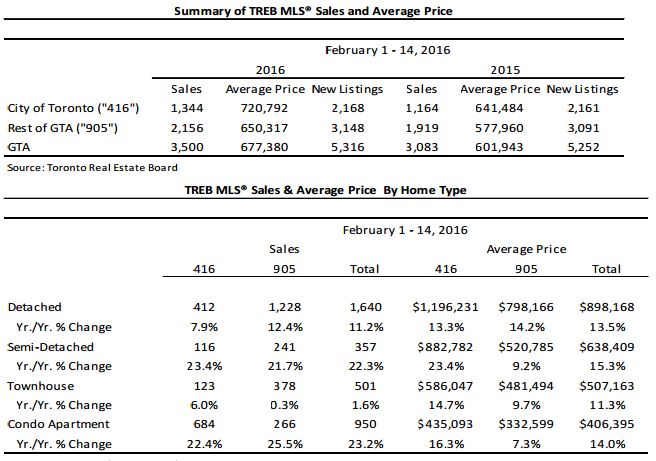Select Townhouse 905 sales value 378
Image resolution: width=656 pixels, height=461 pixels.
point(284,386)
